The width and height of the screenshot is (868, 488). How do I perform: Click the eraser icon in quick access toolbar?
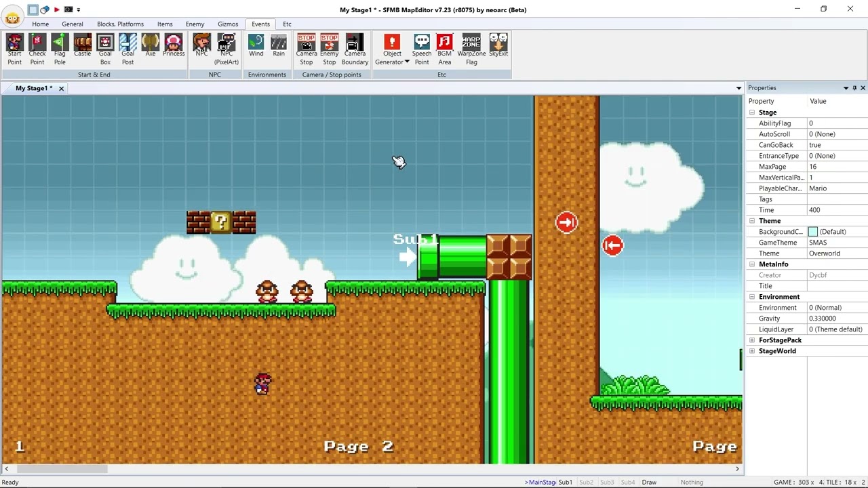(x=45, y=9)
